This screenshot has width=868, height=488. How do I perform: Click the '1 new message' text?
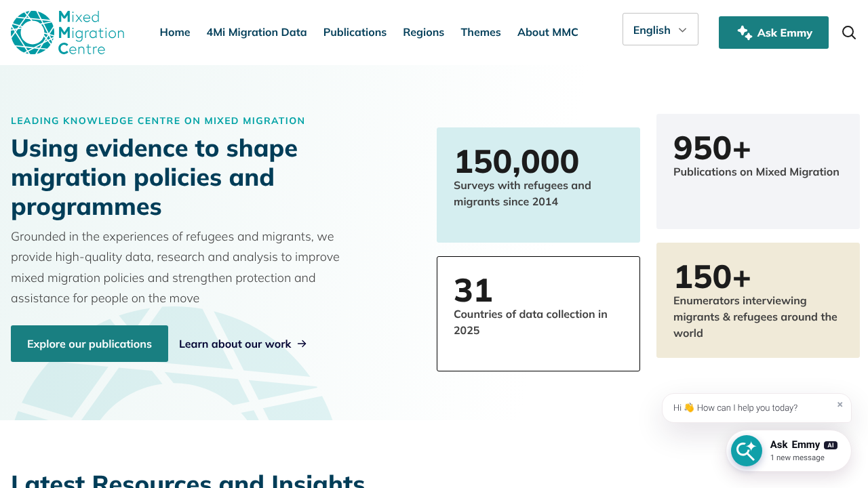[x=797, y=457]
